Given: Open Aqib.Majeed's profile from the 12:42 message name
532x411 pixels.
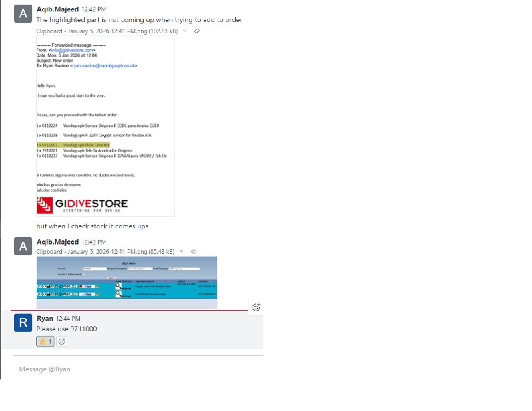Looking at the screenshot, I should [57, 9].
